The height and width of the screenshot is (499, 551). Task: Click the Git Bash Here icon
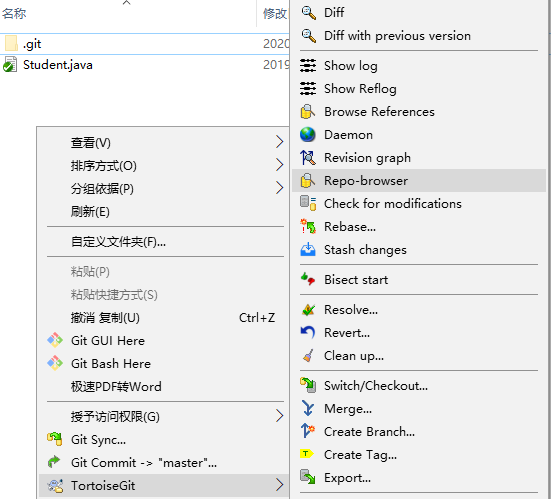[x=55, y=363]
